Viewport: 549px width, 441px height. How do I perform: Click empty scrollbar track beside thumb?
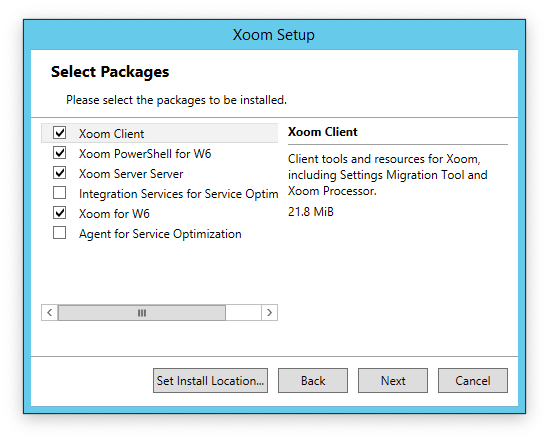(x=243, y=312)
